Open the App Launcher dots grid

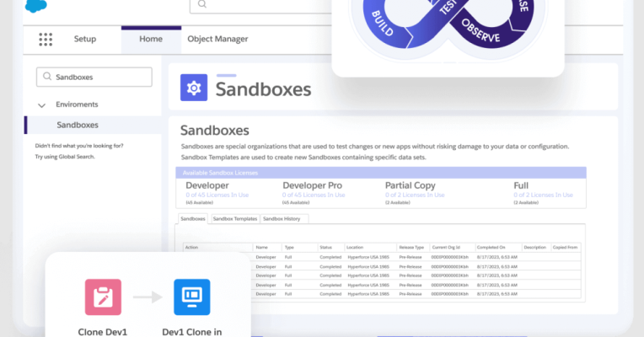point(46,40)
